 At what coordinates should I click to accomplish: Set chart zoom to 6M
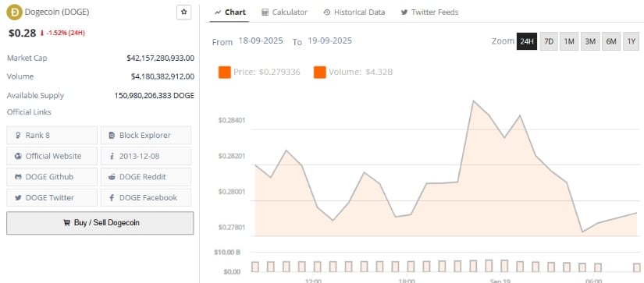pos(611,41)
